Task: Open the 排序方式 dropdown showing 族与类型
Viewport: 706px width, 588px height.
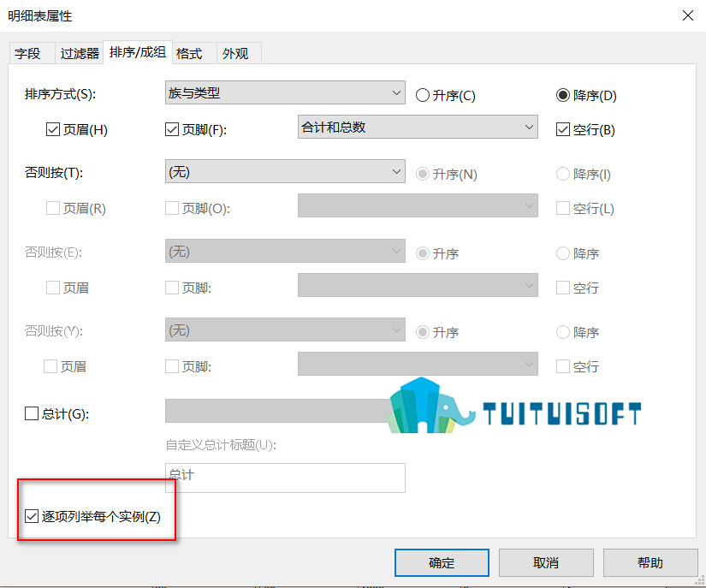Action: click(285, 92)
